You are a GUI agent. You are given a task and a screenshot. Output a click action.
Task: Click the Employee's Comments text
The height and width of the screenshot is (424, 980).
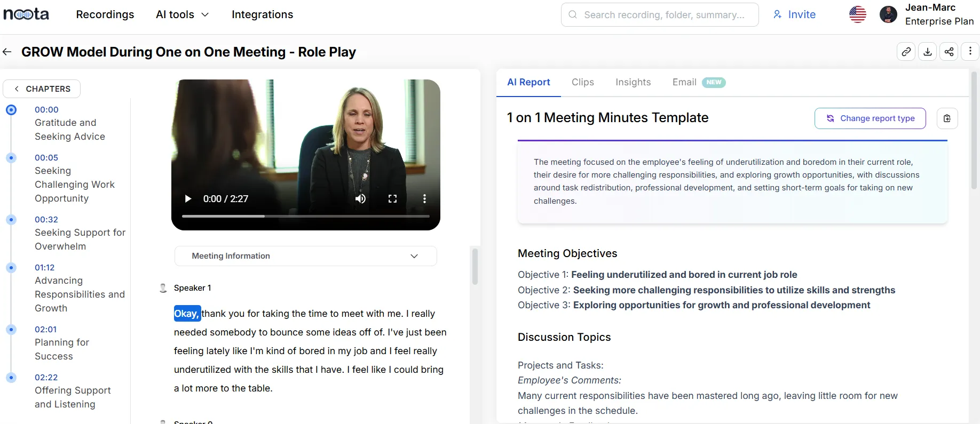[570, 380]
